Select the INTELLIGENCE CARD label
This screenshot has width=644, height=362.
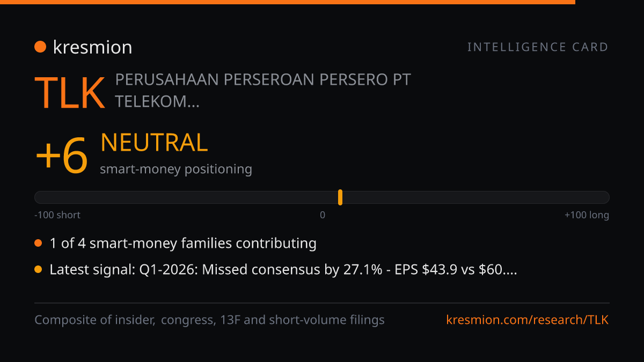538,47
